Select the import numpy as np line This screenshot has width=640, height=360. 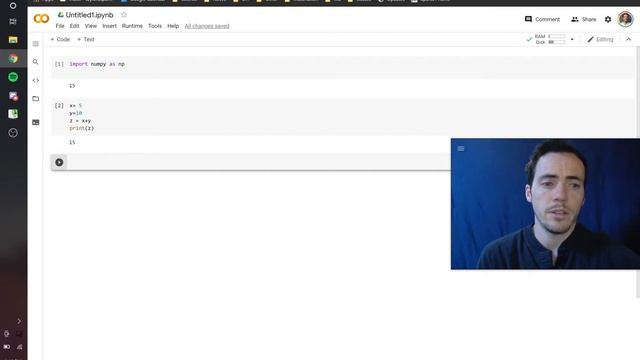point(97,64)
